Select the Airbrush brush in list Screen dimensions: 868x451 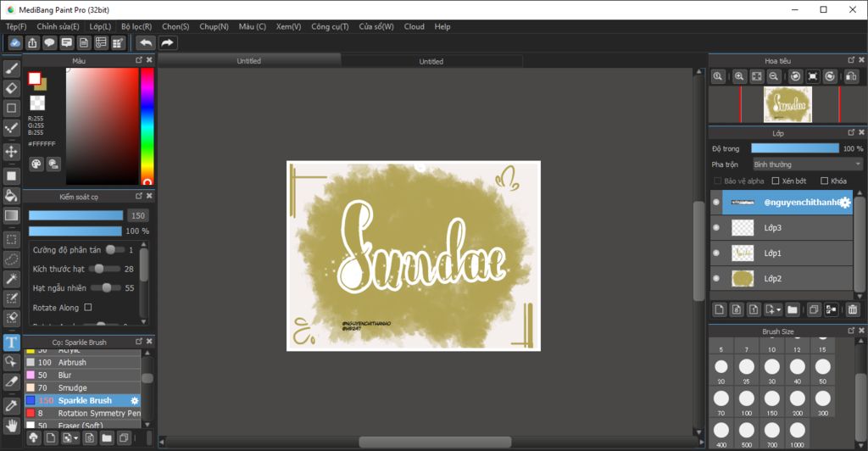point(82,363)
